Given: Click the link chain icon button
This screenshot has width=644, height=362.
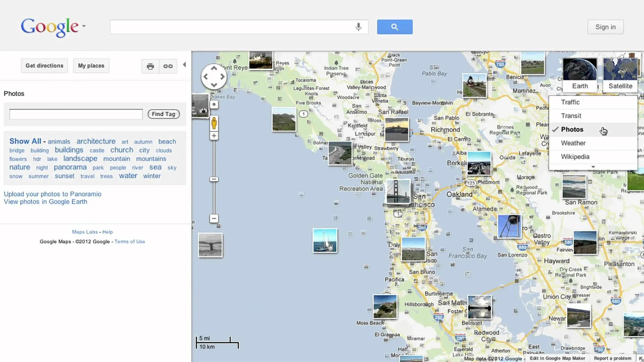Looking at the screenshot, I should coord(168,66).
